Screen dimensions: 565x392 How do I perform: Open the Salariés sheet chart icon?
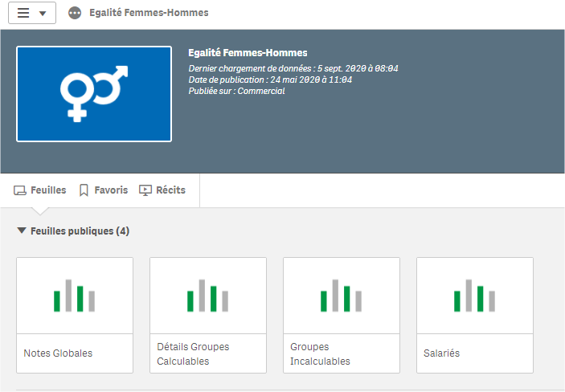[x=475, y=296]
